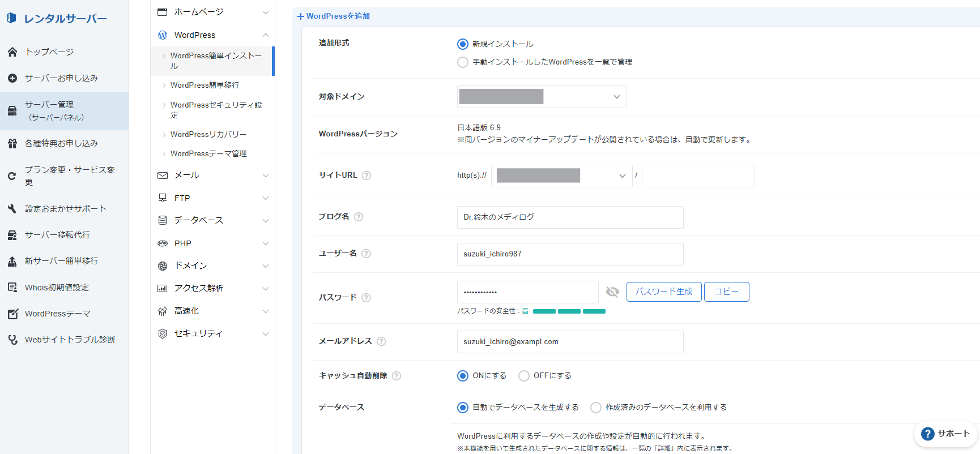Click the パスワード生成 button
980x454 pixels.
[x=664, y=292]
